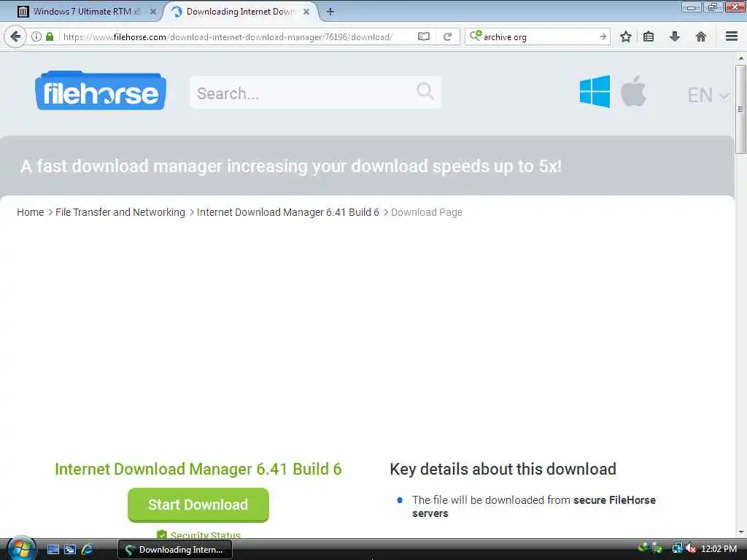
Task: Click the site search magnifier icon
Action: point(425,90)
